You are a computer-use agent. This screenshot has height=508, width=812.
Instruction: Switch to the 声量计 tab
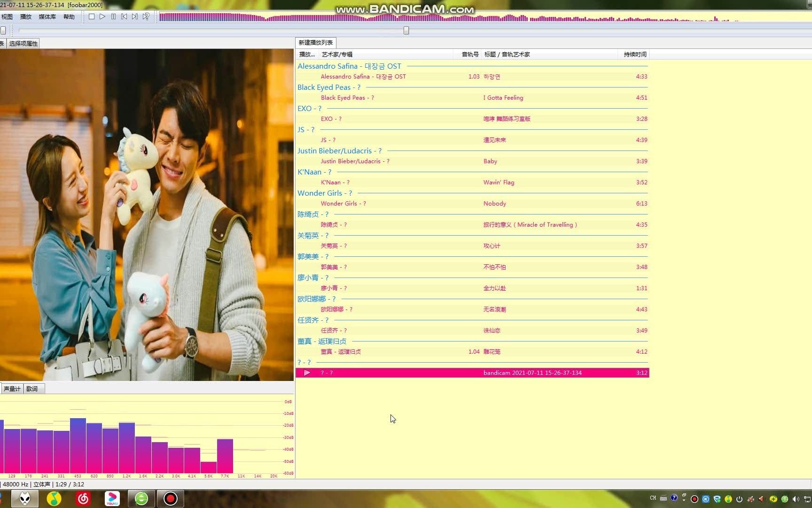[12, 389]
